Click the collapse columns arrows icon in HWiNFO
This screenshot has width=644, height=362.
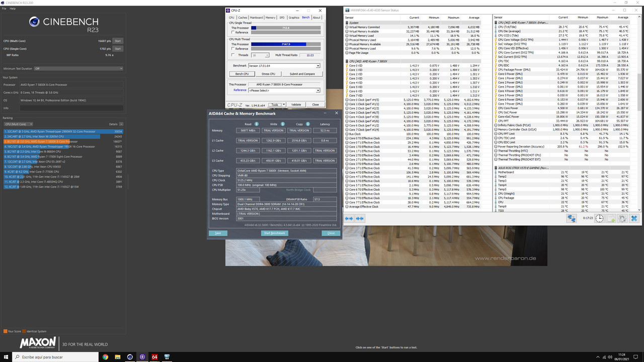(360, 218)
